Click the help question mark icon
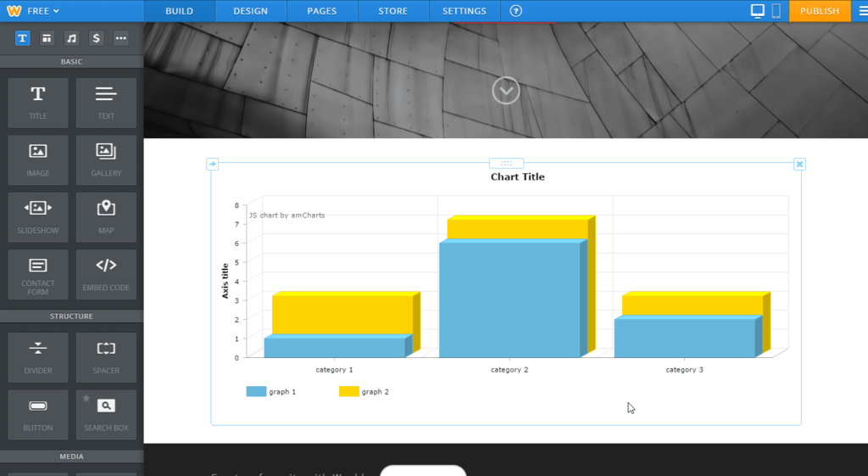The height and width of the screenshot is (476, 868). click(516, 10)
